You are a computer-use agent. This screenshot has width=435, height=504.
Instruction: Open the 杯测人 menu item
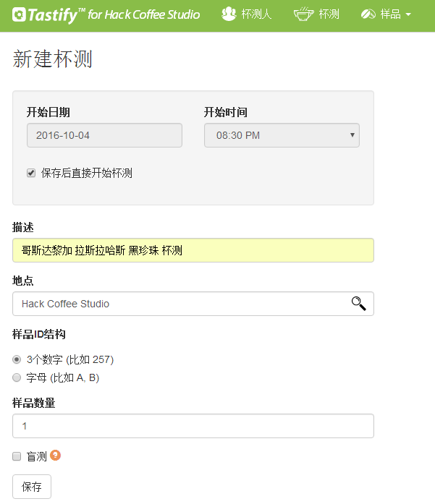click(247, 14)
